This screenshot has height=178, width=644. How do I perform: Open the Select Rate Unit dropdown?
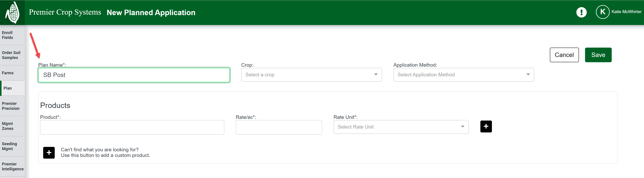[x=401, y=127]
